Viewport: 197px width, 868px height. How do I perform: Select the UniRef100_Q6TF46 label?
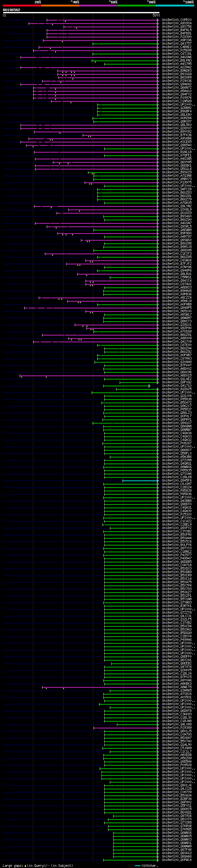pyautogui.click(x=177, y=850)
